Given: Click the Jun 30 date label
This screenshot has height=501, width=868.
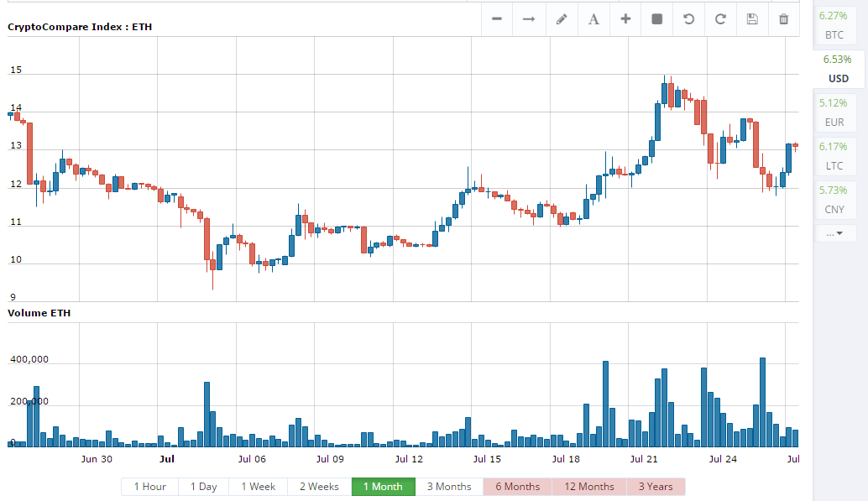Looking at the screenshot, I should pos(97,459).
